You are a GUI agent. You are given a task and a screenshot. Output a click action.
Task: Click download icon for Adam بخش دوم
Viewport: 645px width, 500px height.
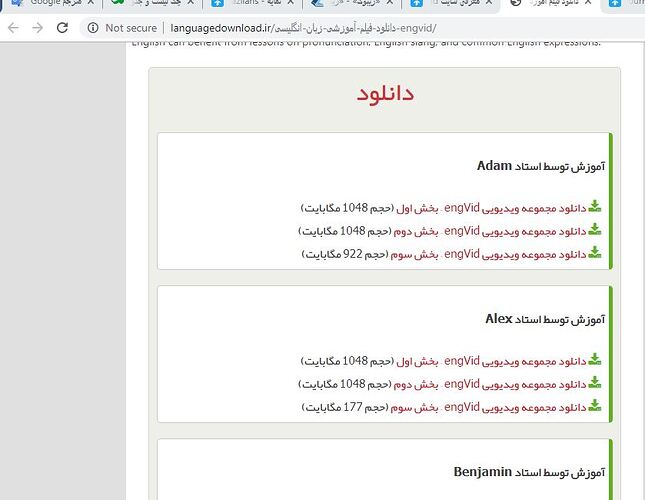point(595,229)
